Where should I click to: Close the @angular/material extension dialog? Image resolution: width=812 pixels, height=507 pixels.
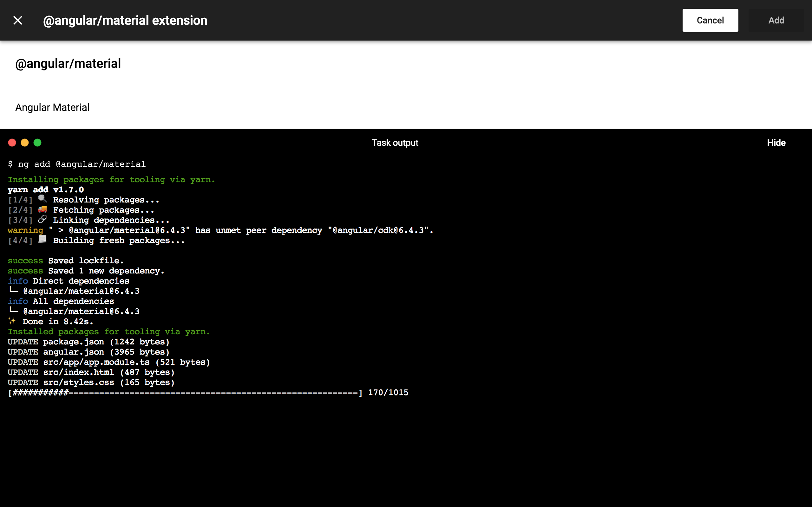point(18,21)
